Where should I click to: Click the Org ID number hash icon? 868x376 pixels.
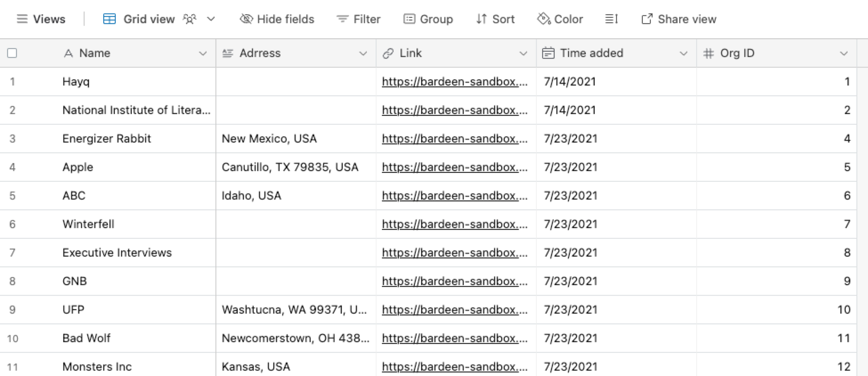point(709,53)
